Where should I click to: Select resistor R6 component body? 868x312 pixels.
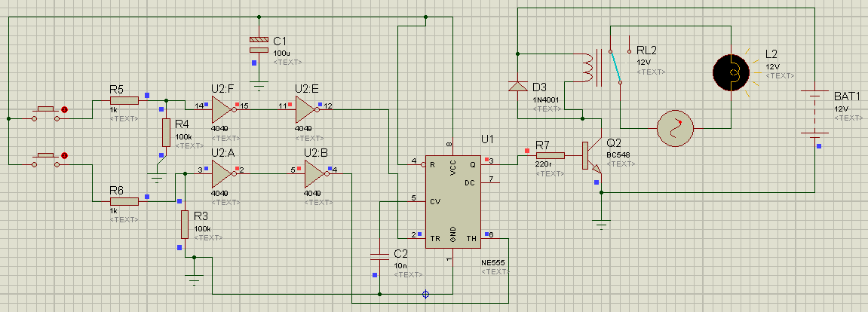tap(124, 201)
